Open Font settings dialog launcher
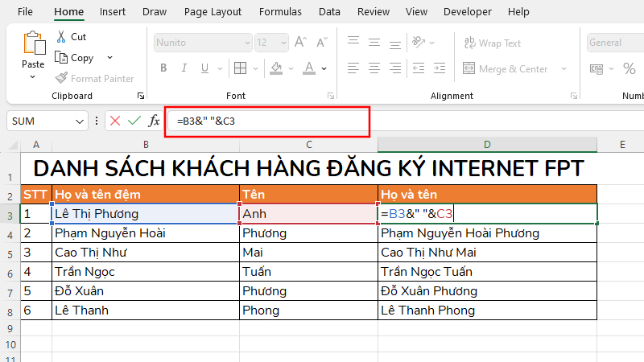The width and height of the screenshot is (644, 362). coord(331,96)
